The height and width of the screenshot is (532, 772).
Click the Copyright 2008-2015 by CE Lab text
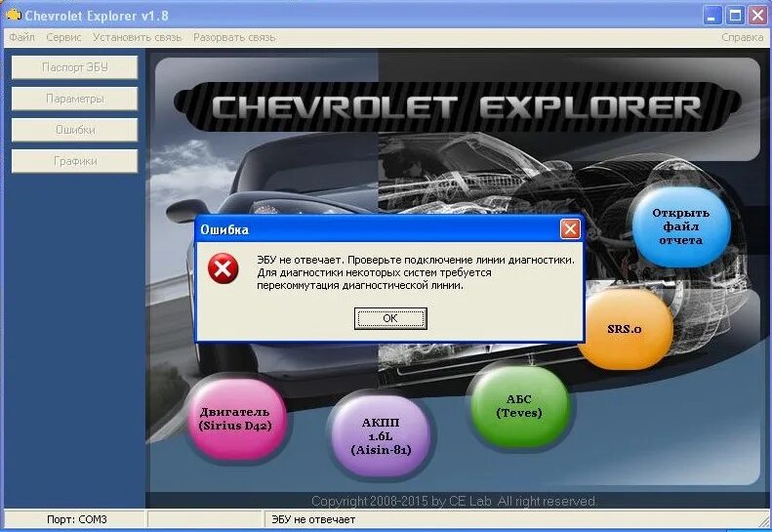tap(454, 501)
